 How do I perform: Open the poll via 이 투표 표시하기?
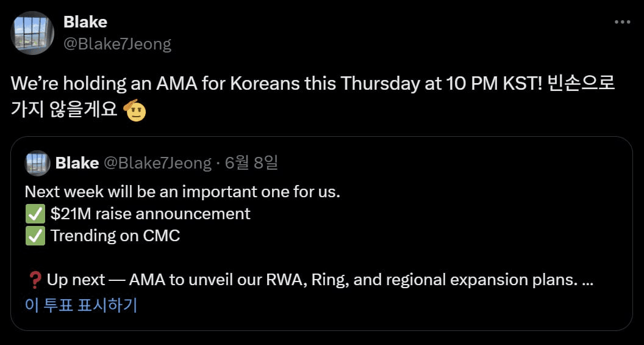click(81, 305)
